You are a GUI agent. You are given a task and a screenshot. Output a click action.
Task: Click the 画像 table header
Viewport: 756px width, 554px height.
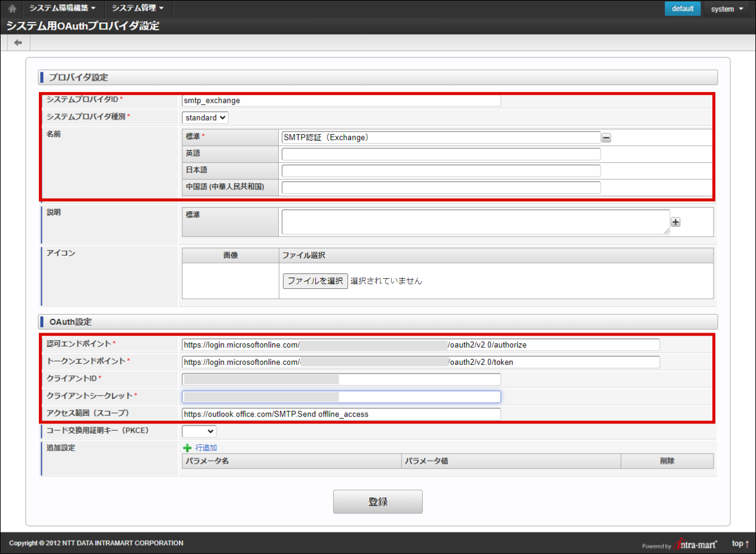230,255
